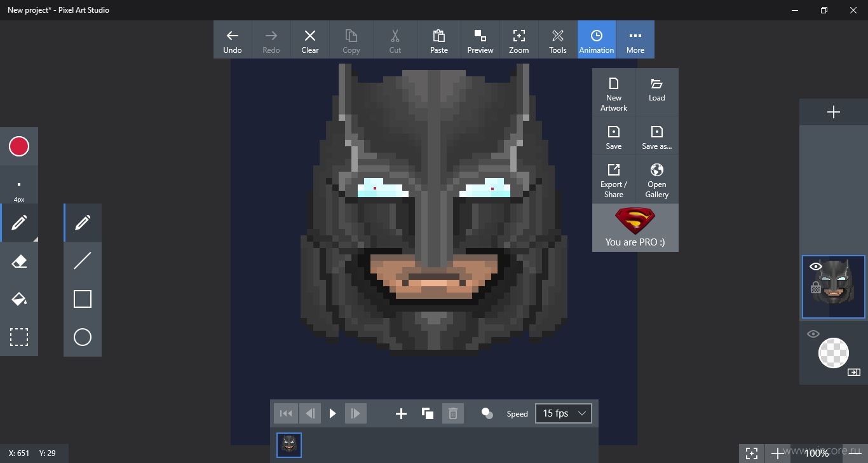The image size is (868, 463).
Task: Click the Speed label in animation bar
Action: point(517,414)
